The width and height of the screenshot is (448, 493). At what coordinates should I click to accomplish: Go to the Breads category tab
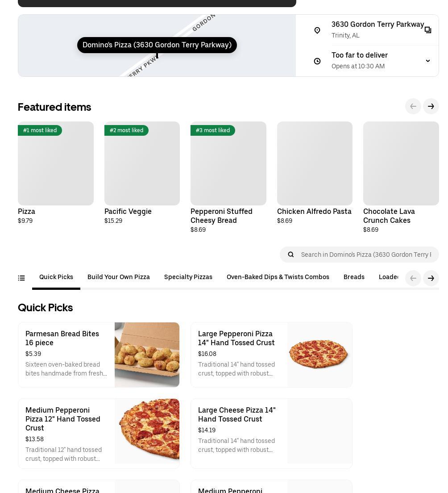[354, 277]
